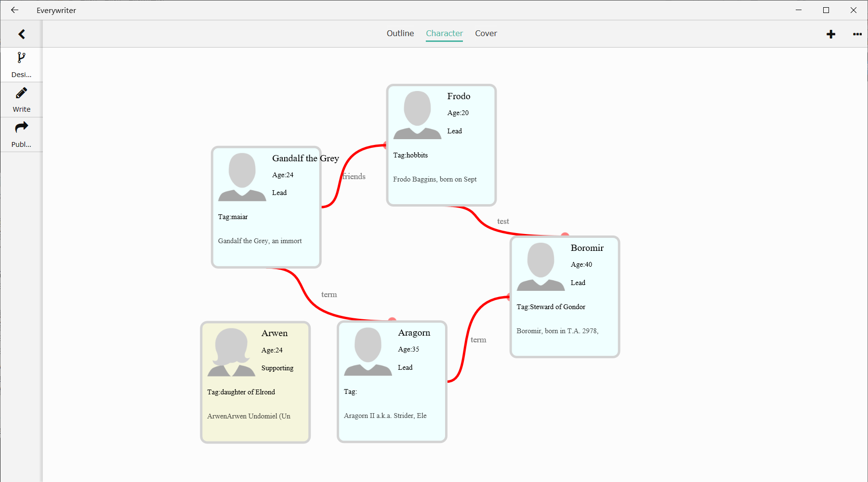
Task: Click the red connector dot atop Aragorn's card
Action: pos(392,320)
